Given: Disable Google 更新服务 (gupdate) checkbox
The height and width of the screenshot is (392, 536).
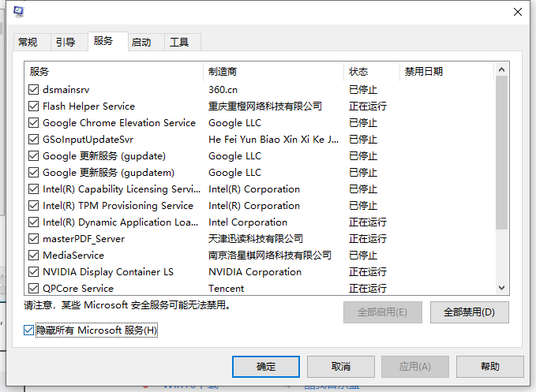Looking at the screenshot, I should (x=33, y=156).
